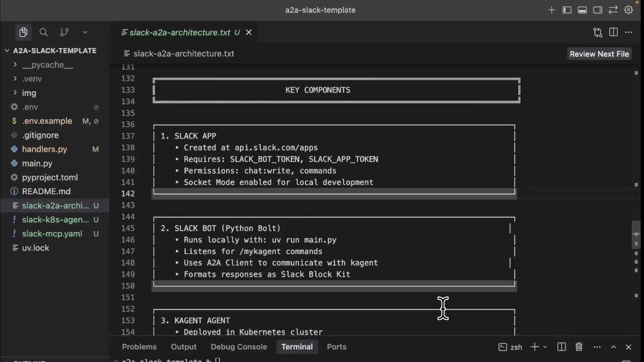Click the slack-mcp.yaml exclamation file icon
Viewport: 644px width, 362px height.
click(14, 234)
